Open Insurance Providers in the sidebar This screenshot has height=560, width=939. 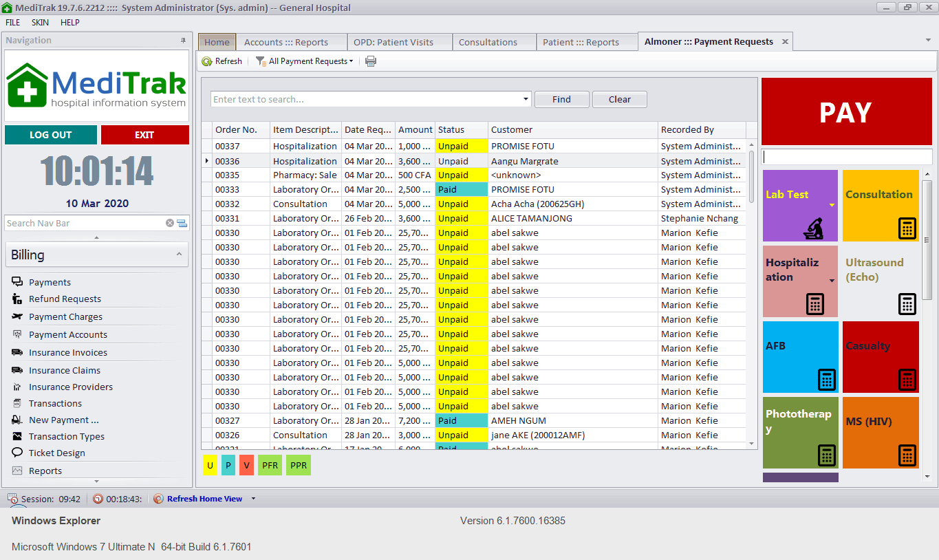[x=71, y=387]
